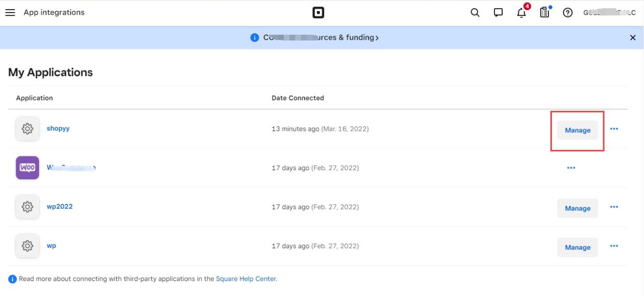Open the help question mark icon
Viewport: 644px width, 296px height.
click(x=568, y=13)
